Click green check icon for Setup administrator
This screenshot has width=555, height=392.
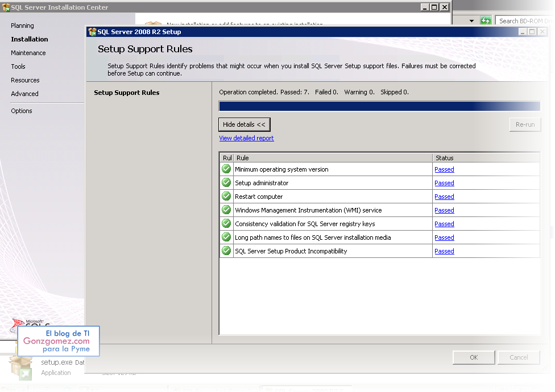click(x=226, y=182)
